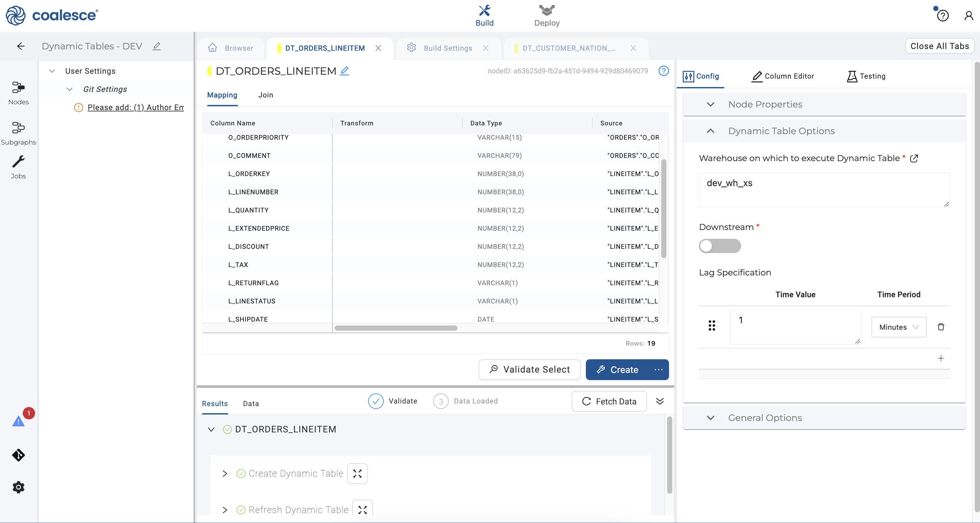Click the problems warning triangle icon
Image resolution: width=980 pixels, height=523 pixels.
pyautogui.click(x=18, y=421)
